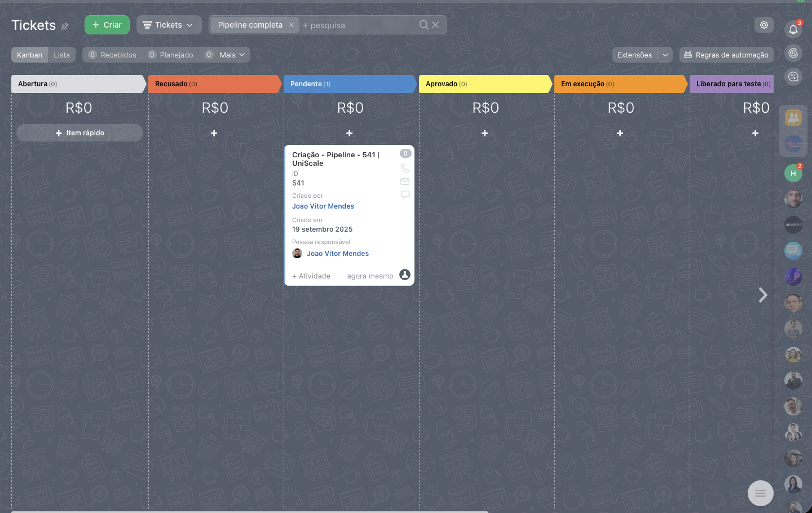Click the phone icon on ticket card

(x=405, y=168)
